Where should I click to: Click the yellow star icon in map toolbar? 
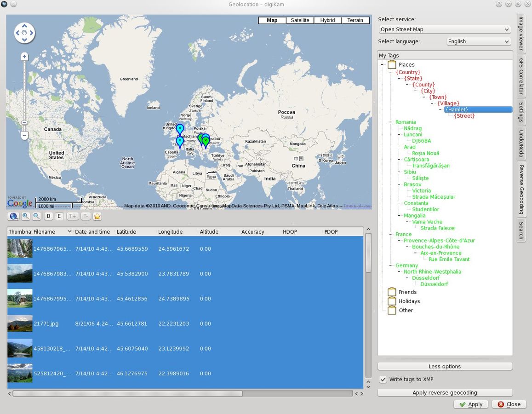(x=97, y=216)
